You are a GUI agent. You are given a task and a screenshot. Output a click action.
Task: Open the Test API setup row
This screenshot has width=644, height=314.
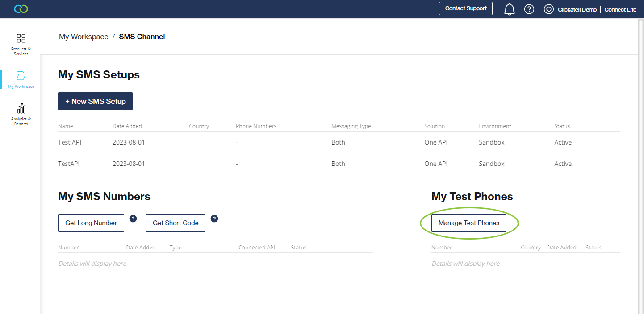(70, 142)
